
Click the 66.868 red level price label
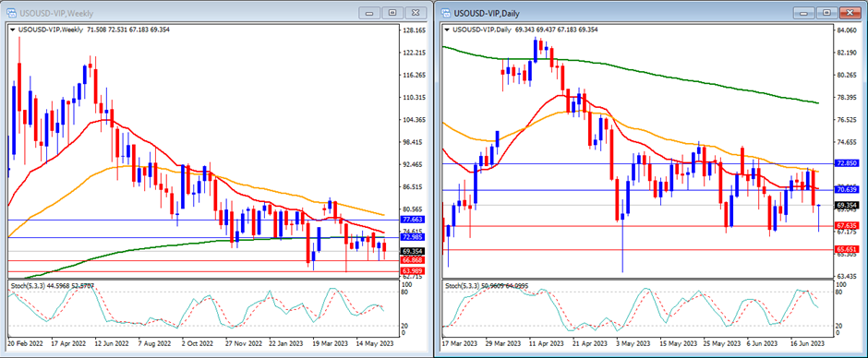(412, 260)
